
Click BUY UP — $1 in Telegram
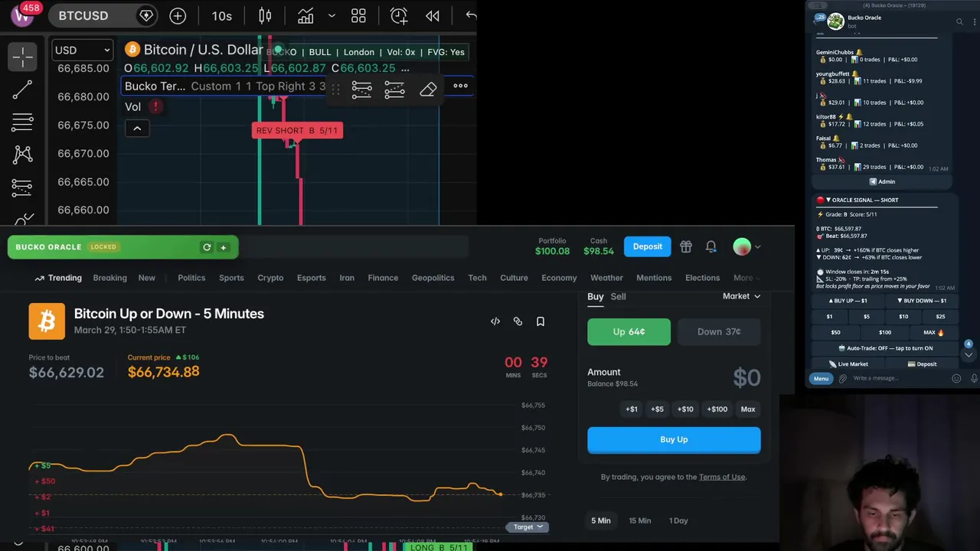(849, 301)
